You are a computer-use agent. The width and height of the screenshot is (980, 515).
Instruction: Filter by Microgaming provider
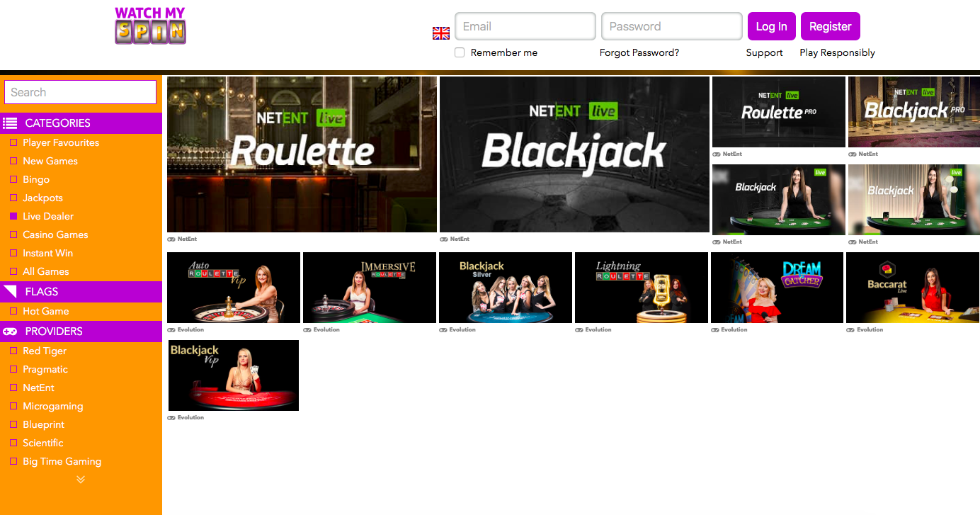click(13, 406)
